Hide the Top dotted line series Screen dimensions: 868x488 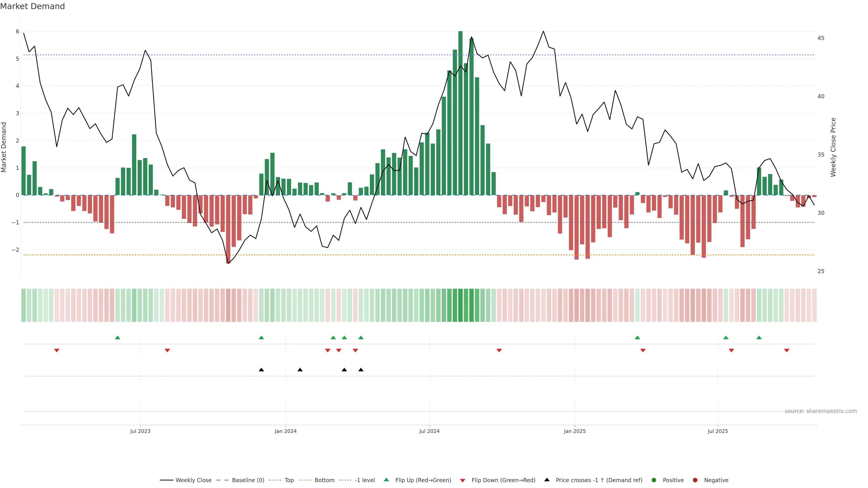tap(289, 480)
